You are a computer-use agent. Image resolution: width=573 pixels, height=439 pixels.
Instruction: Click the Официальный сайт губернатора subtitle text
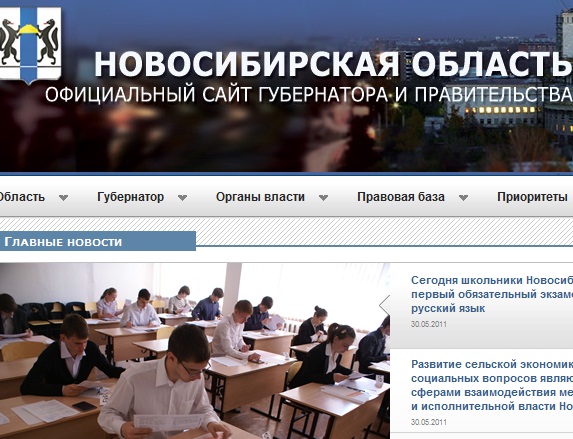(309, 95)
